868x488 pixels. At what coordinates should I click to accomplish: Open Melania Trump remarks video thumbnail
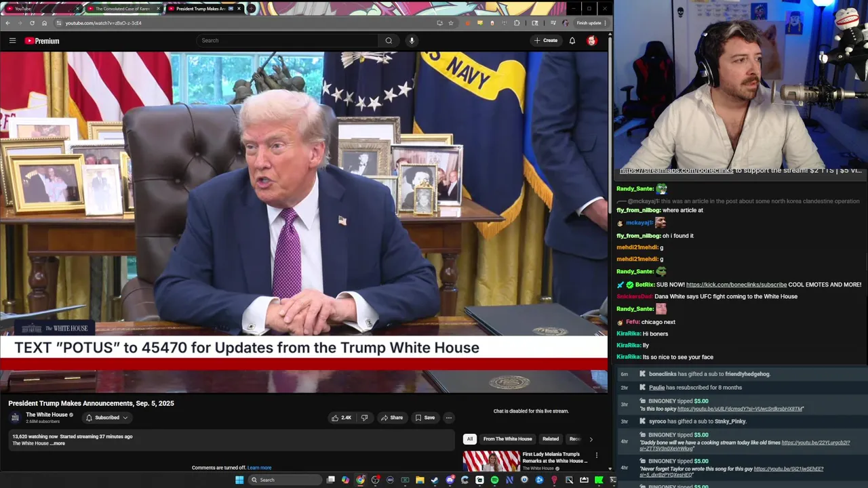pos(491,461)
